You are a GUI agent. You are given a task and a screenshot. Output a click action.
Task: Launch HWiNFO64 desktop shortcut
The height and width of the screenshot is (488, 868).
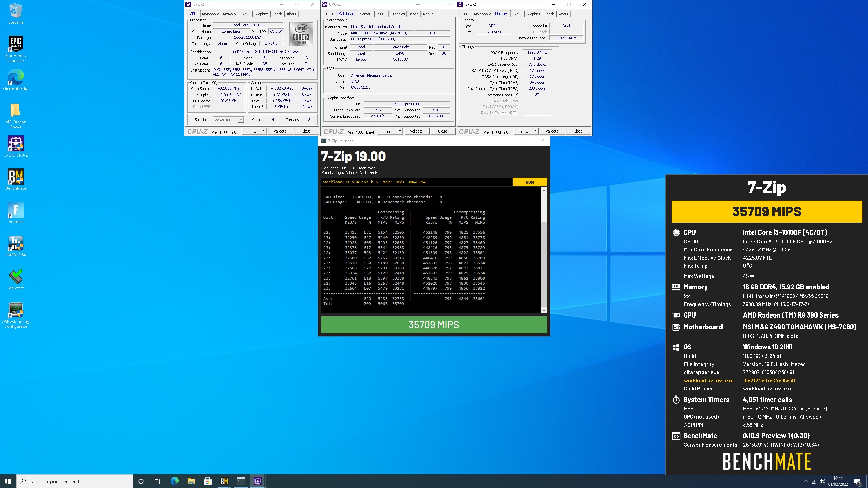(x=16, y=246)
